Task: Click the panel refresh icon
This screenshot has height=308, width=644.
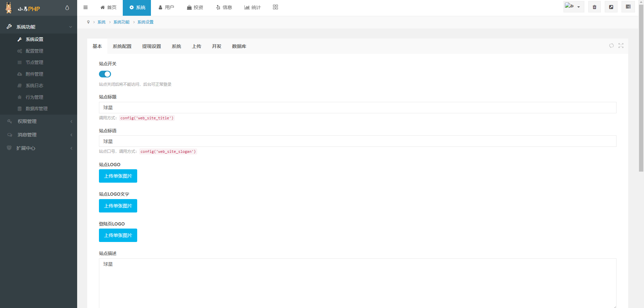Action: (611, 46)
